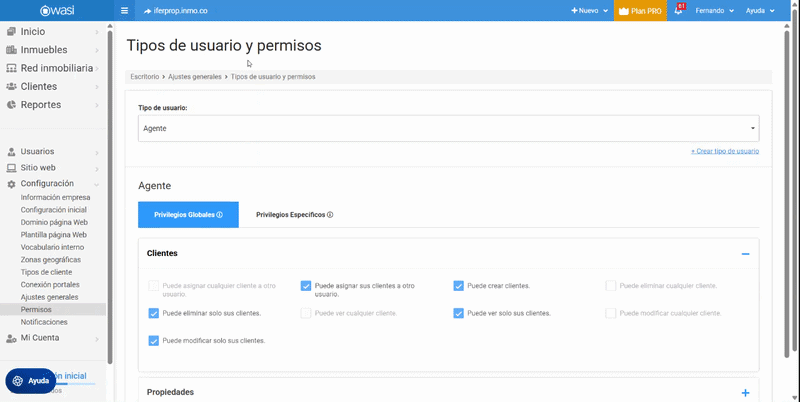Click the Configuración gear icon
This screenshot has width=800, height=402.
click(x=11, y=184)
